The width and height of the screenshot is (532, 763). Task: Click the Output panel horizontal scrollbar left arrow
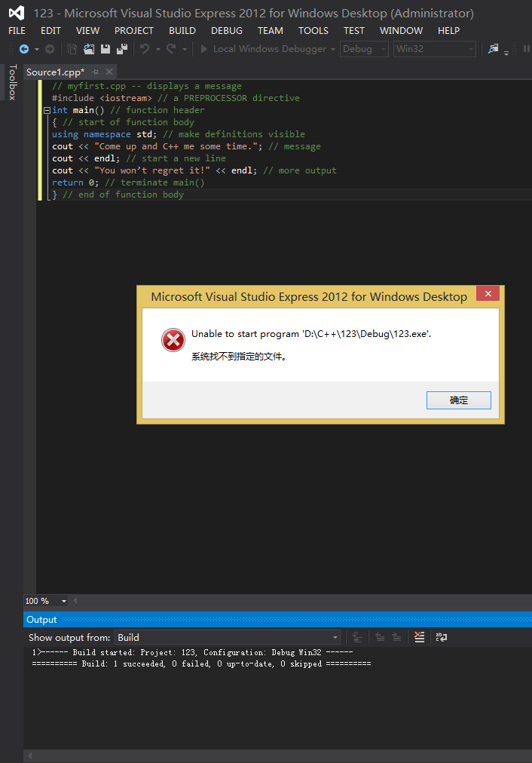[29, 755]
